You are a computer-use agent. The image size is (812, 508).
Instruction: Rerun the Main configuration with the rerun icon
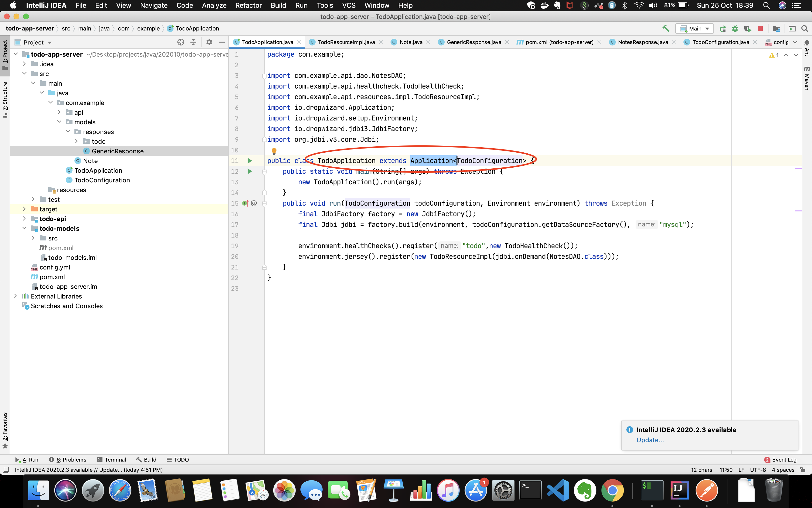coord(723,29)
